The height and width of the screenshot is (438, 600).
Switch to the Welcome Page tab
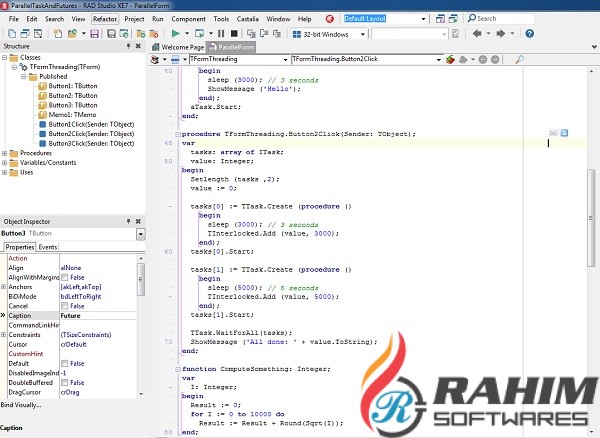click(x=178, y=47)
